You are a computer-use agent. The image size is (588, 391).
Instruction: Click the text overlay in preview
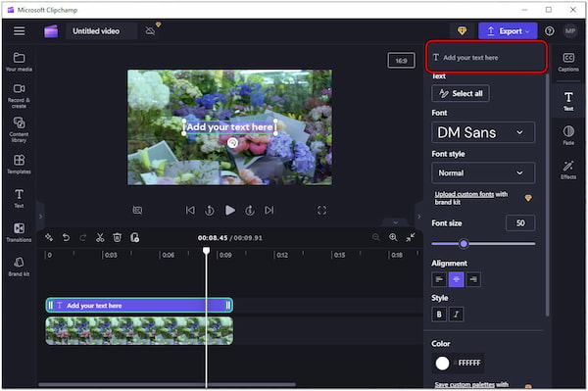(x=229, y=127)
